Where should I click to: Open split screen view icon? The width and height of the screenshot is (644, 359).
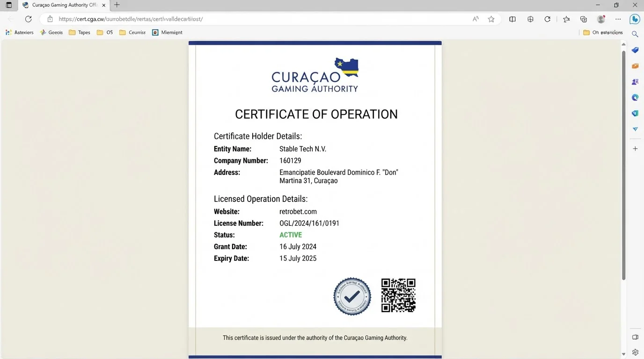tap(512, 19)
